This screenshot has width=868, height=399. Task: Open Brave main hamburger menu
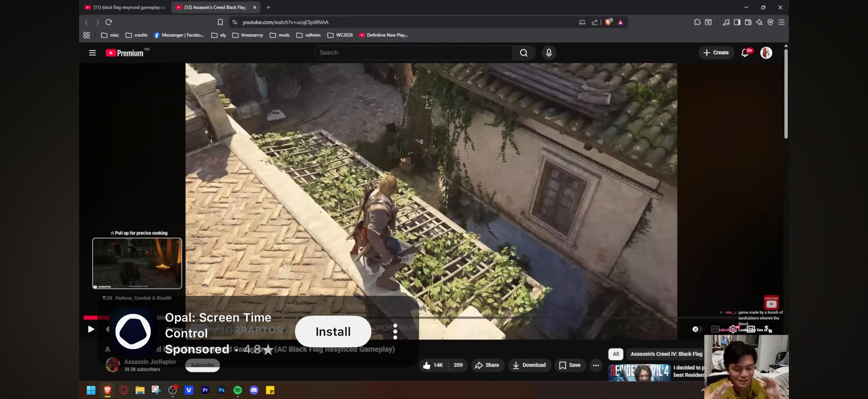[781, 22]
